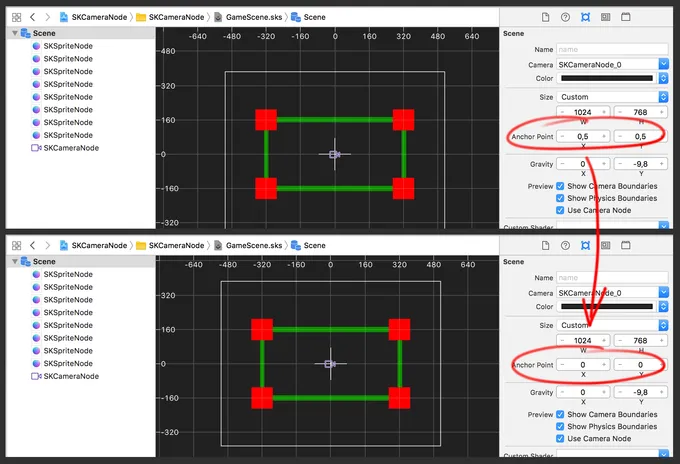The width and height of the screenshot is (680, 464).
Task: Click SKCameraNode folder breadcrumb text in upper window
Action: click(177, 17)
